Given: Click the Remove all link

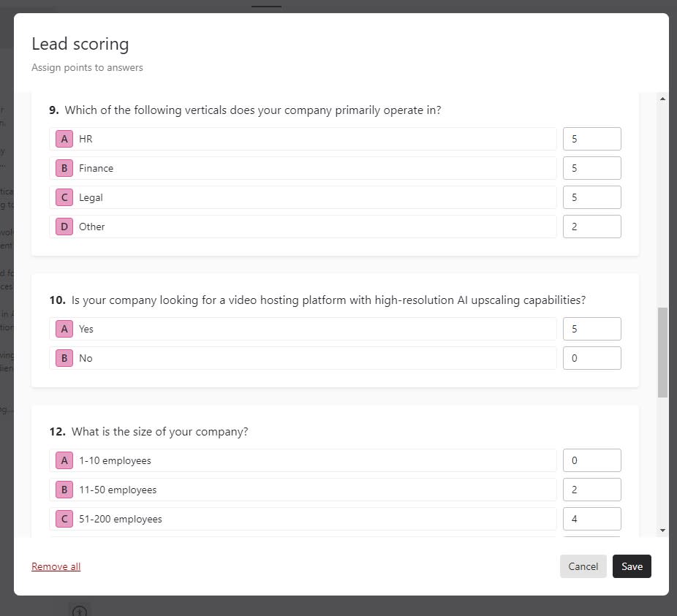Looking at the screenshot, I should [x=56, y=566].
